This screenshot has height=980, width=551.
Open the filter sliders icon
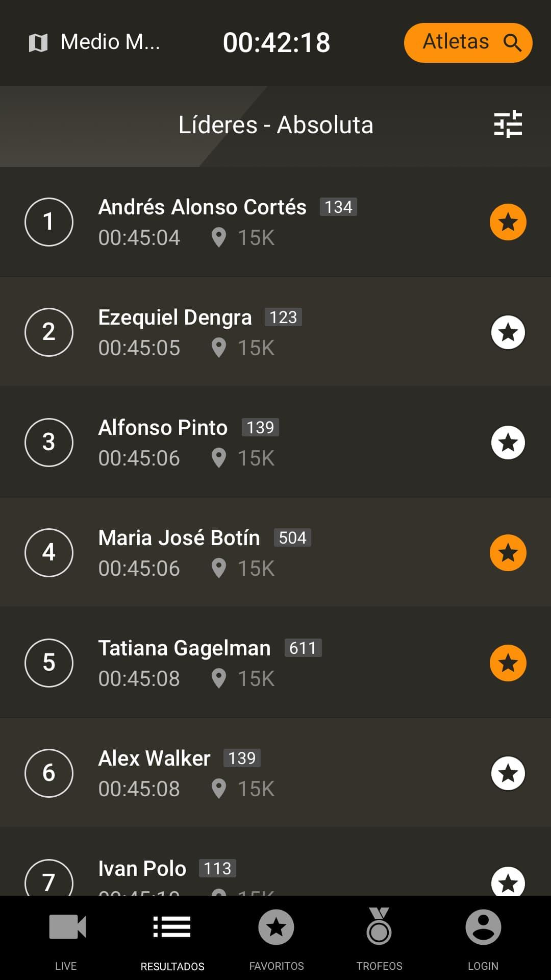508,124
